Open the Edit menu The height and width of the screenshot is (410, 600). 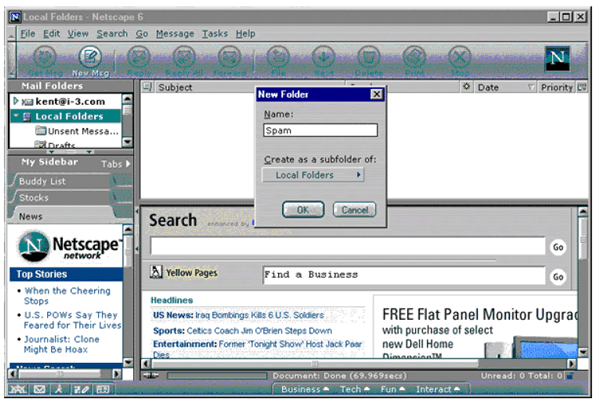coord(51,34)
